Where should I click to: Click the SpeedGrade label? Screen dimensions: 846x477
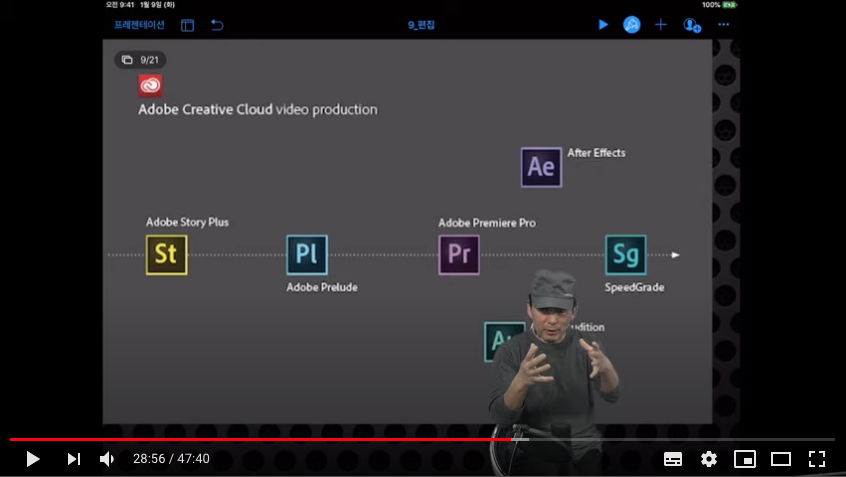[634, 288]
